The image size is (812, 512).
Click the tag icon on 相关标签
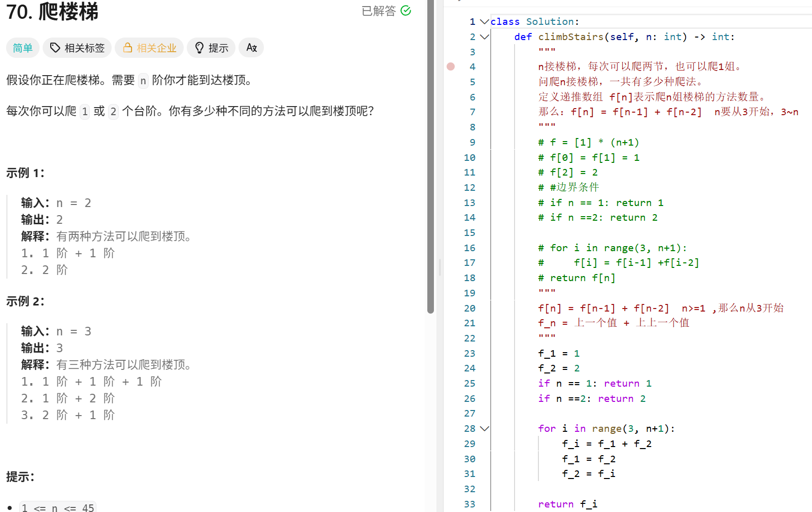55,48
